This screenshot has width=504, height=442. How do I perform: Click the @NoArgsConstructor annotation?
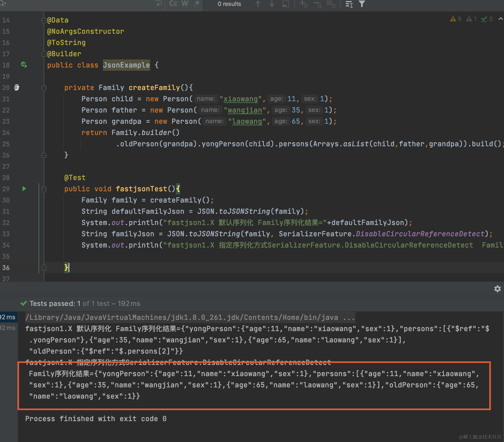(86, 31)
